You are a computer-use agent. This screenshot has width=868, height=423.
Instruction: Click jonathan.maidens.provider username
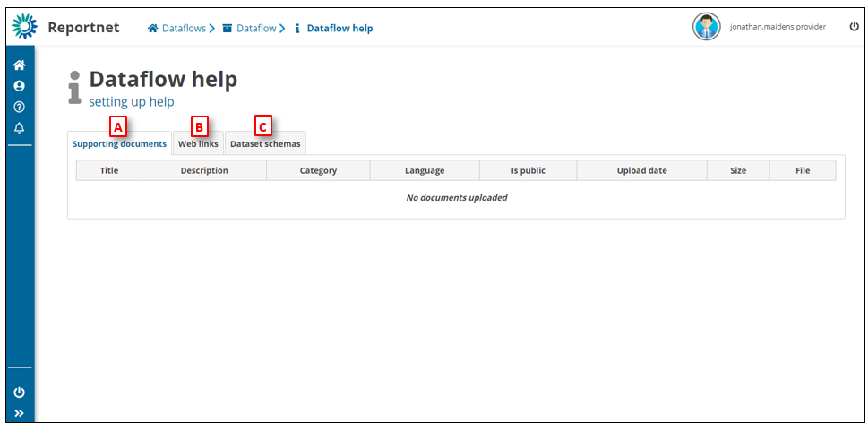pos(778,27)
